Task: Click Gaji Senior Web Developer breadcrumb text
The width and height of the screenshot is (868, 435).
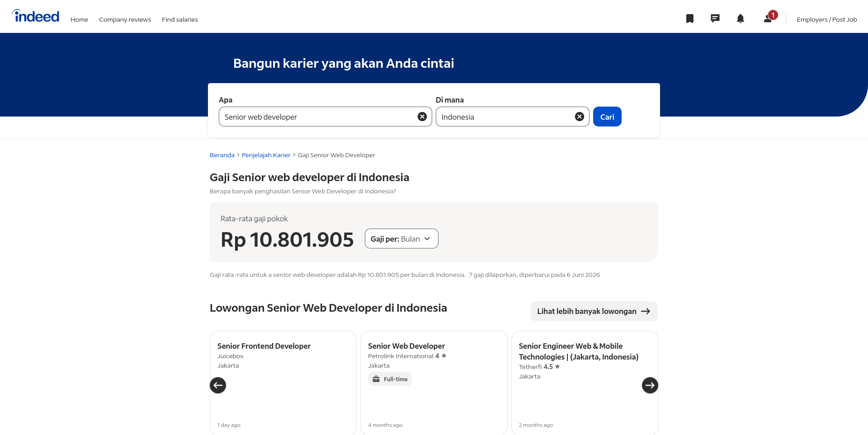Action: coord(336,155)
